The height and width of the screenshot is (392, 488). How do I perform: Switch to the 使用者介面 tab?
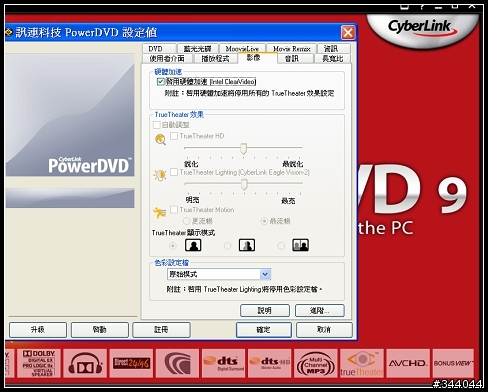167,59
